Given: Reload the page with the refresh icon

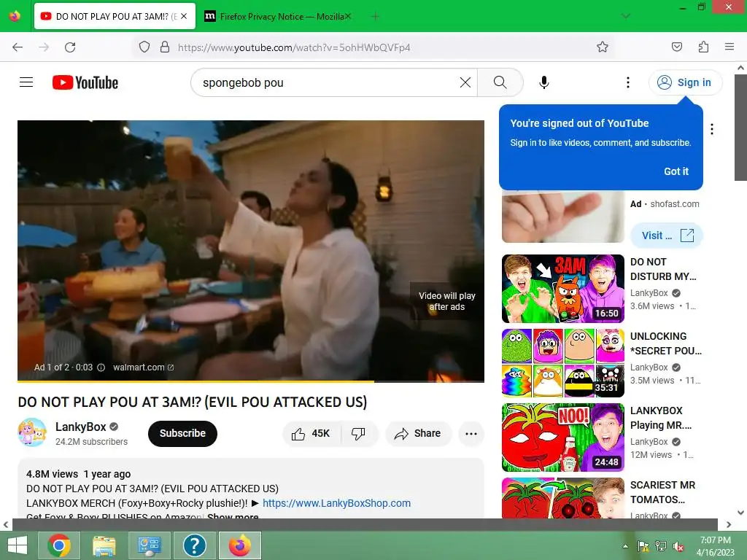Looking at the screenshot, I should [x=70, y=47].
